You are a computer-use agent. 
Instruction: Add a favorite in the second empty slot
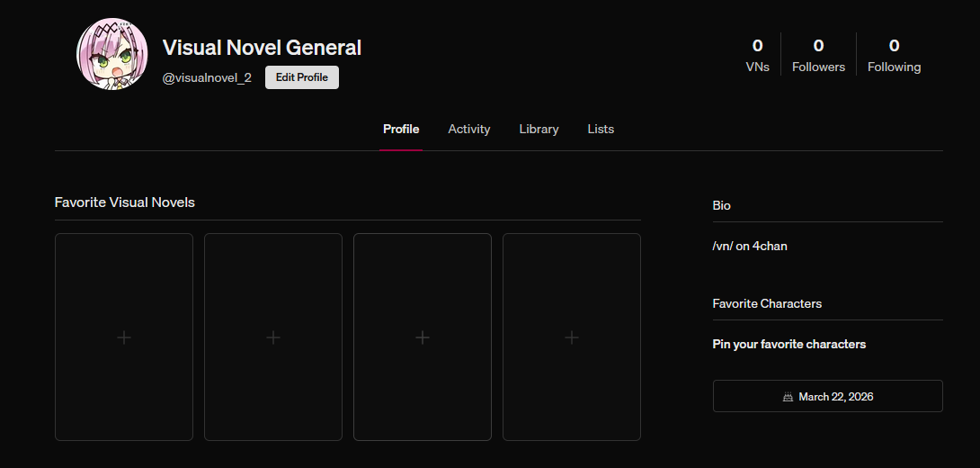click(x=273, y=337)
